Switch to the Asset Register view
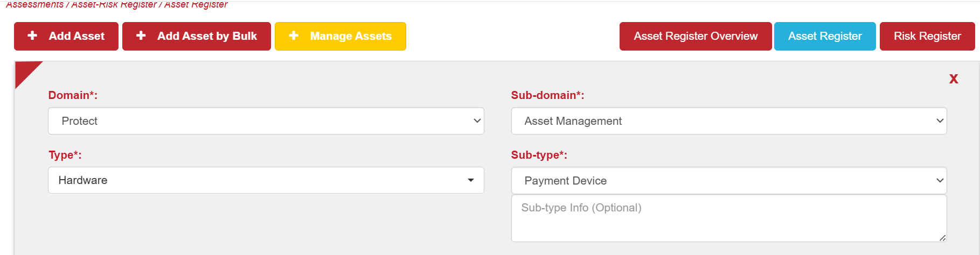The height and width of the screenshot is (255, 980). tap(824, 36)
